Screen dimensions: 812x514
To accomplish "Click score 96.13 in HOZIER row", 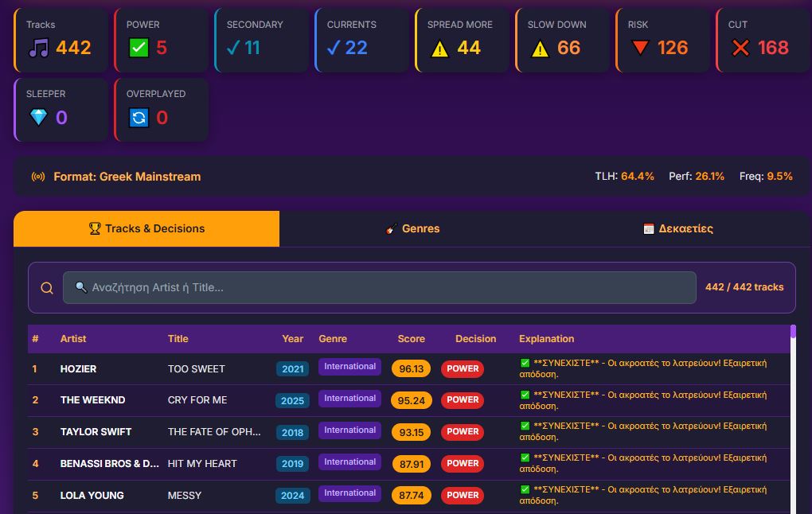I will click(412, 368).
